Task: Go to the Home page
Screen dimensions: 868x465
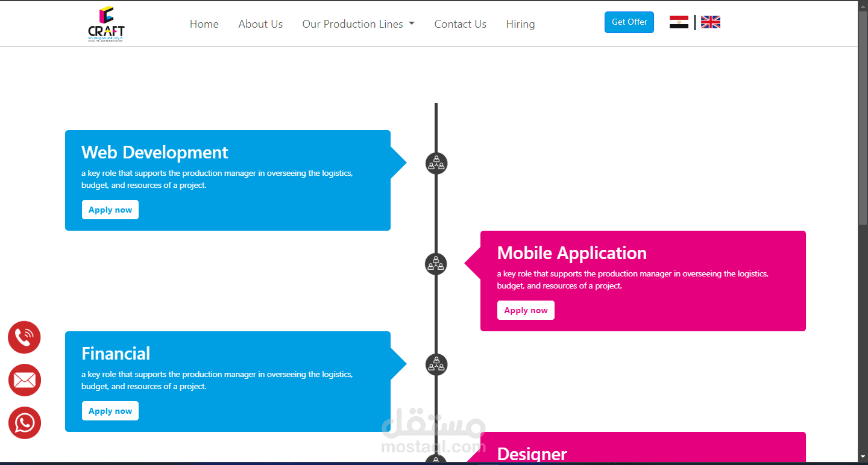Action: click(204, 24)
